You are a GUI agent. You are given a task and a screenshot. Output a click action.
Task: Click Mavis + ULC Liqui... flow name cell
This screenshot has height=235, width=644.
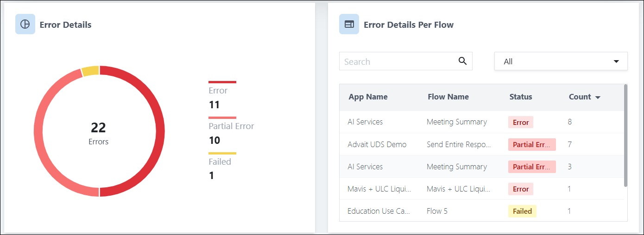[459, 189]
